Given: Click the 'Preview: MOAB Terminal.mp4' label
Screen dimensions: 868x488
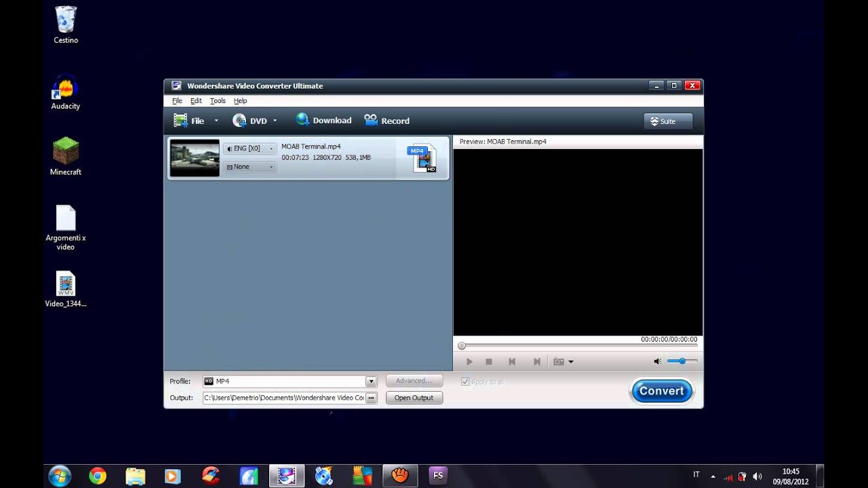Looking at the screenshot, I should pyautogui.click(x=502, y=142).
